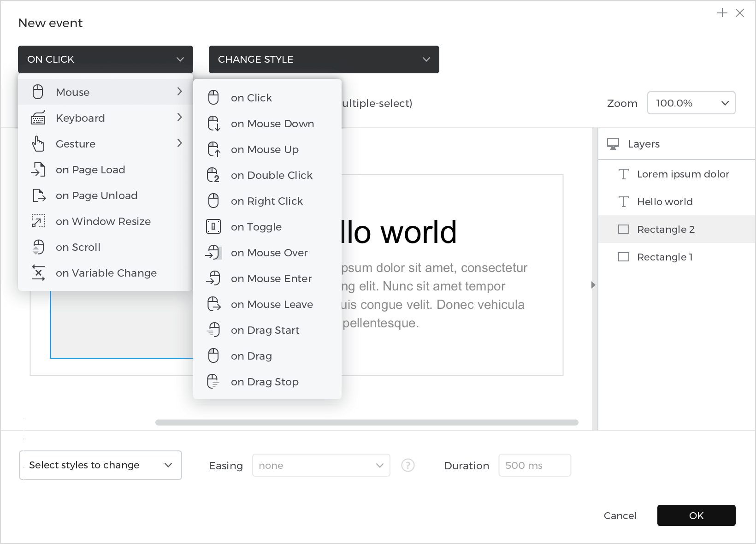
Task: Click the on Scroll mouse icon
Action: [38, 247]
